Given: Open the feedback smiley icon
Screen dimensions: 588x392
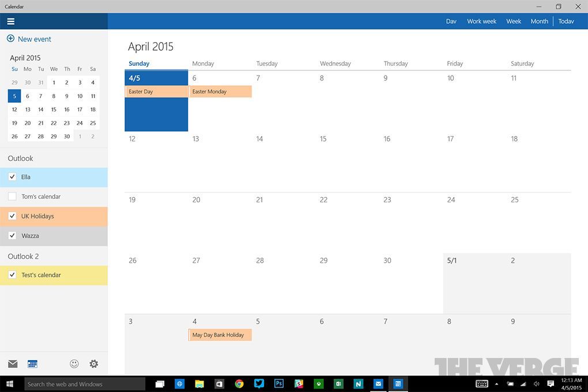Looking at the screenshot, I should pyautogui.click(x=74, y=364).
